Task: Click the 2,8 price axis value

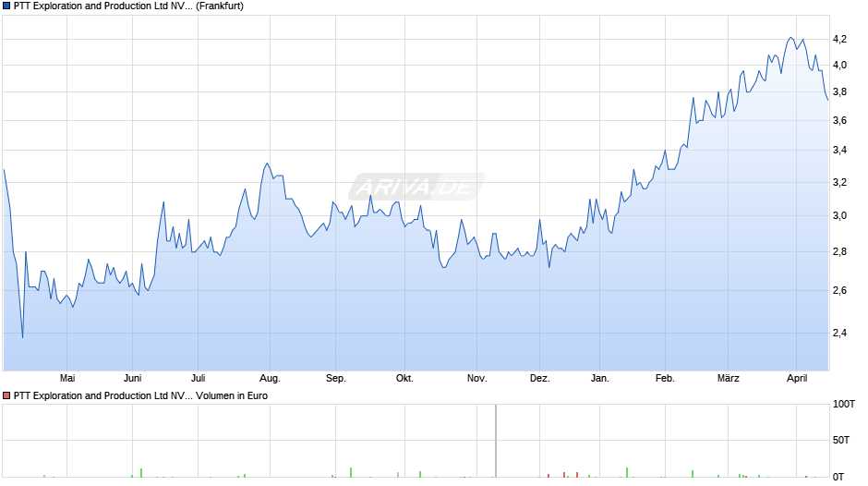Action: (839, 252)
